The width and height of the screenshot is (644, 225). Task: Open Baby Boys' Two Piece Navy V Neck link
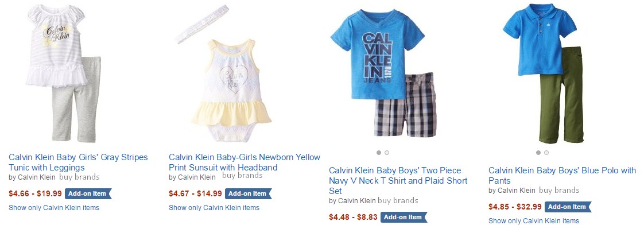(x=398, y=181)
